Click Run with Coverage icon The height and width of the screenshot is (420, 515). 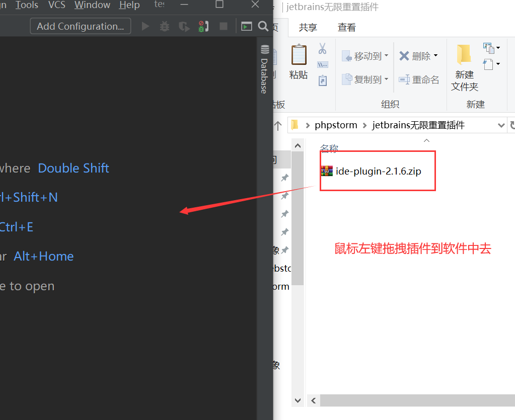pyautogui.click(x=184, y=26)
